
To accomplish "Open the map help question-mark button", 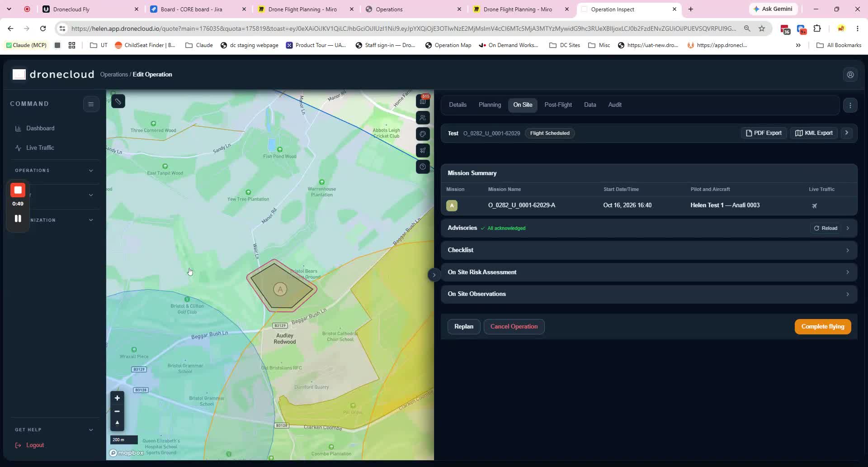I will click(423, 167).
